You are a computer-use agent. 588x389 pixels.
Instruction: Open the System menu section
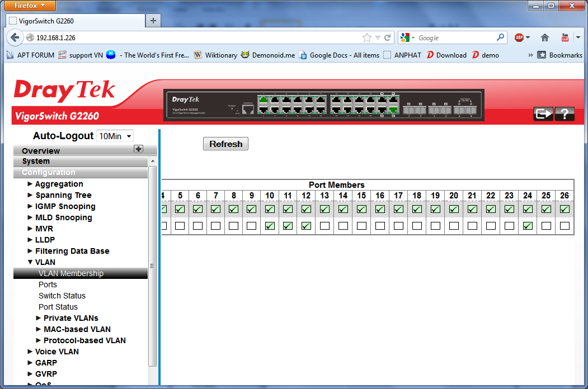80,162
